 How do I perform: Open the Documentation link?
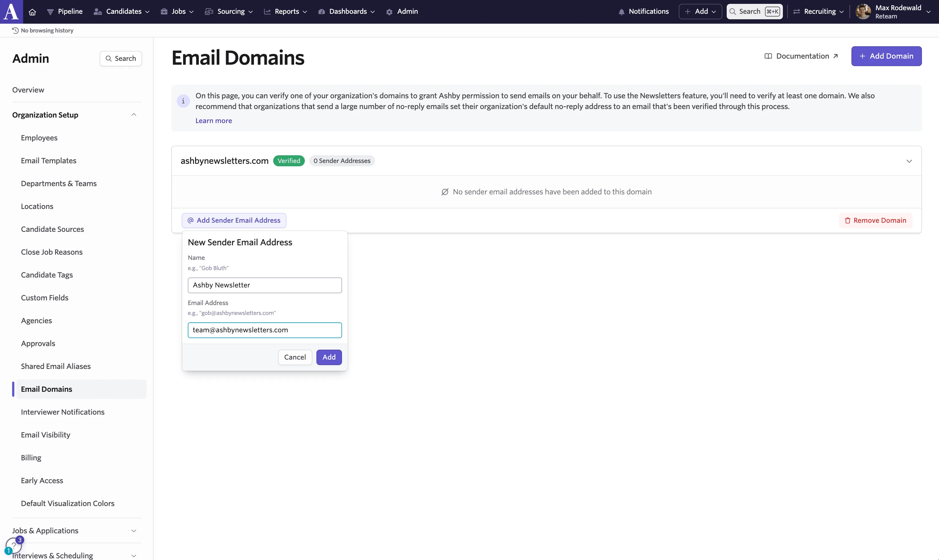(801, 56)
